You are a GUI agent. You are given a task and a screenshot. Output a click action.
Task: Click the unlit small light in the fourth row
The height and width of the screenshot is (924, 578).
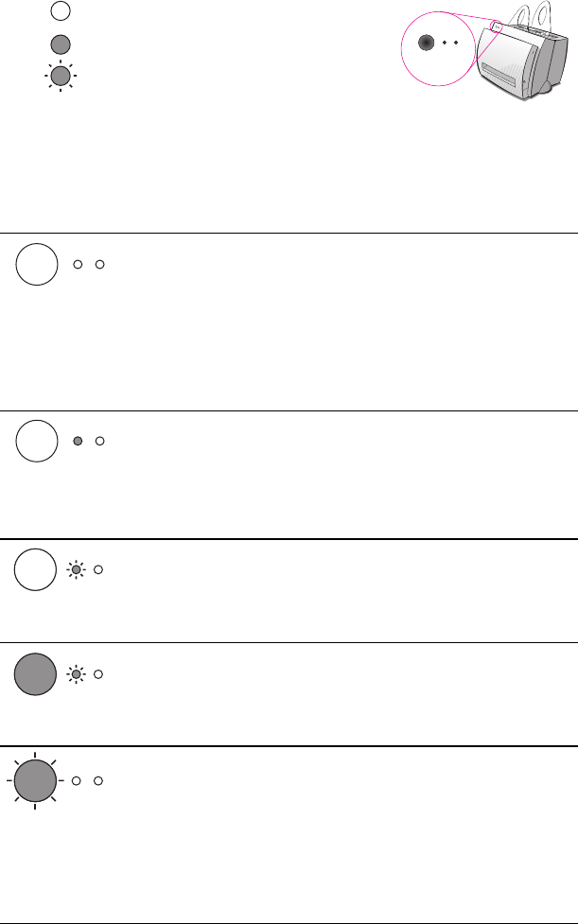pyautogui.click(x=99, y=674)
